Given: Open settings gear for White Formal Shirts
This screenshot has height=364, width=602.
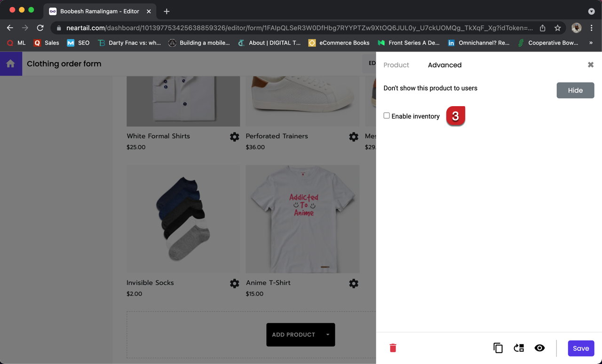Looking at the screenshot, I should [234, 137].
